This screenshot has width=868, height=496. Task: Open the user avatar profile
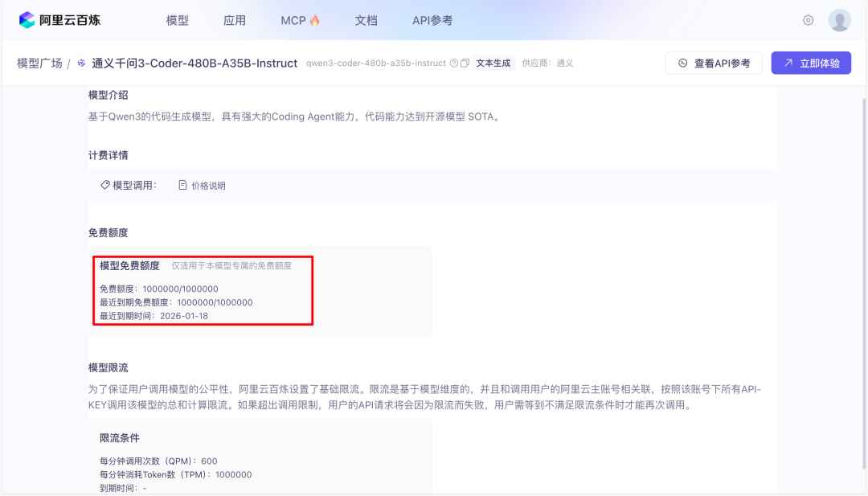[x=839, y=20]
